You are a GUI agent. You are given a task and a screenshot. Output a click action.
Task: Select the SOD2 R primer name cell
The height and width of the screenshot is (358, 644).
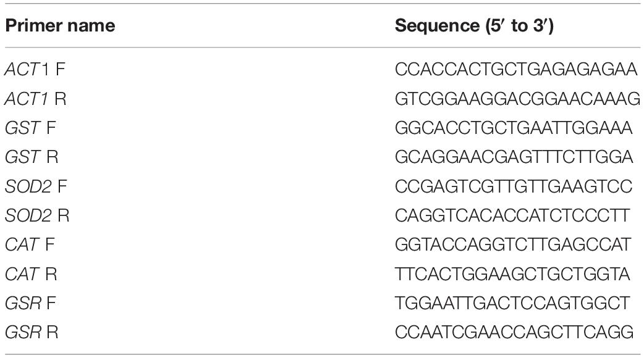pyautogui.click(x=37, y=215)
